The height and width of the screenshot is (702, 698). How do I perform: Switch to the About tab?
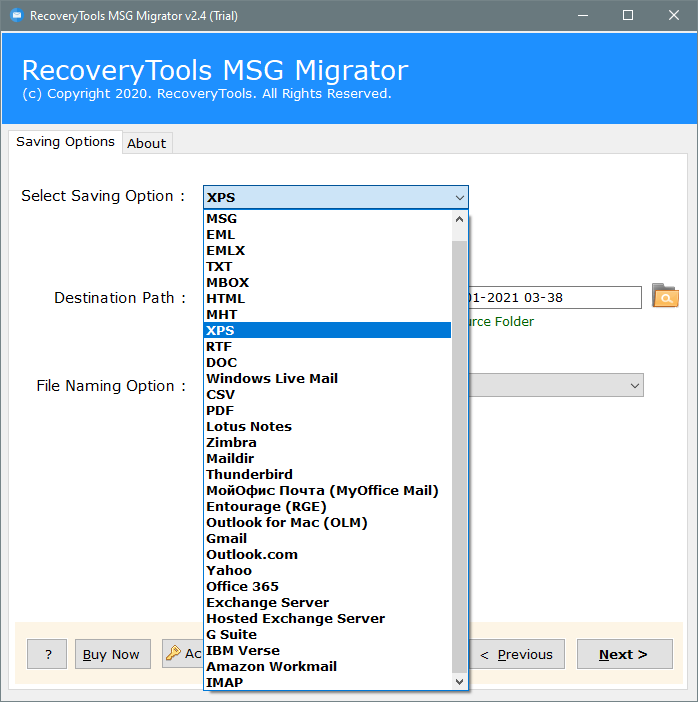[x=147, y=143]
